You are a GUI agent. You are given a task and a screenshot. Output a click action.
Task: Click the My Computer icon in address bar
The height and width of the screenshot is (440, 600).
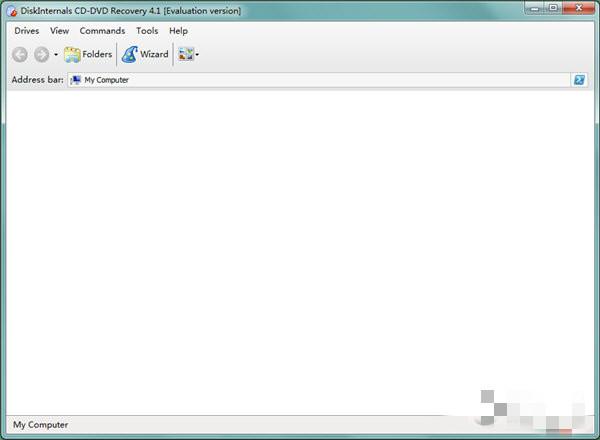pyautogui.click(x=76, y=80)
